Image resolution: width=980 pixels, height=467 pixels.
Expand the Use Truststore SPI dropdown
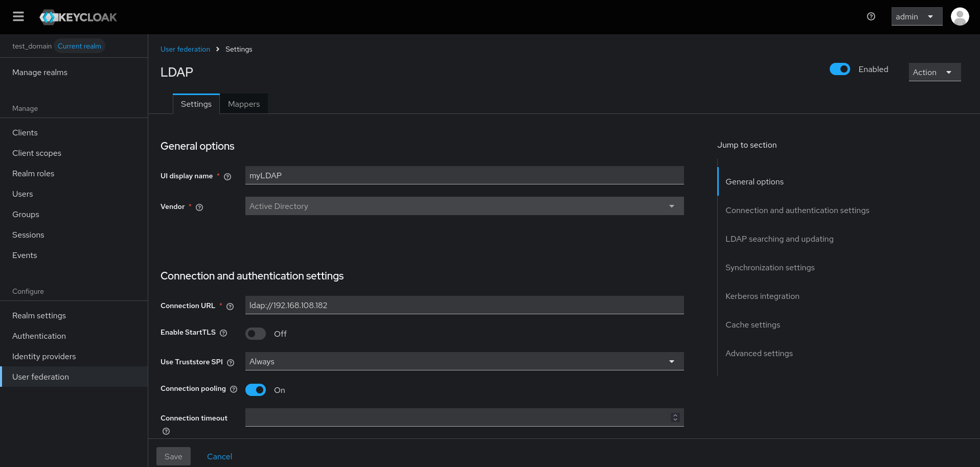464,361
